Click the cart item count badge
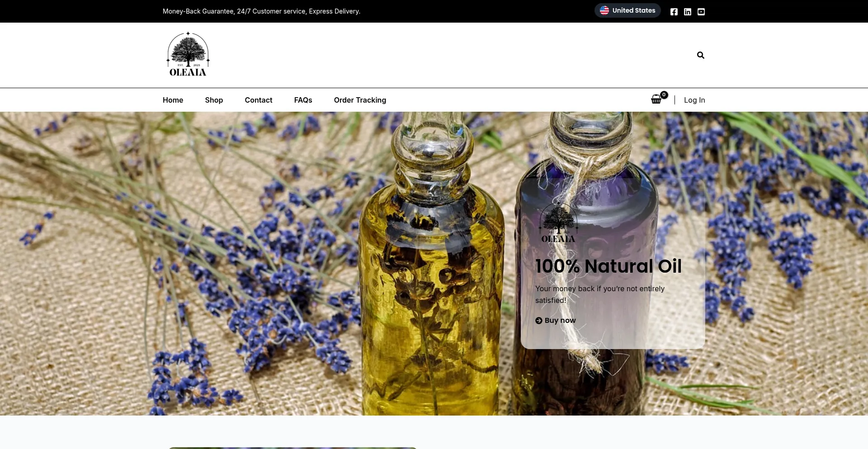The height and width of the screenshot is (449, 868). (x=664, y=95)
